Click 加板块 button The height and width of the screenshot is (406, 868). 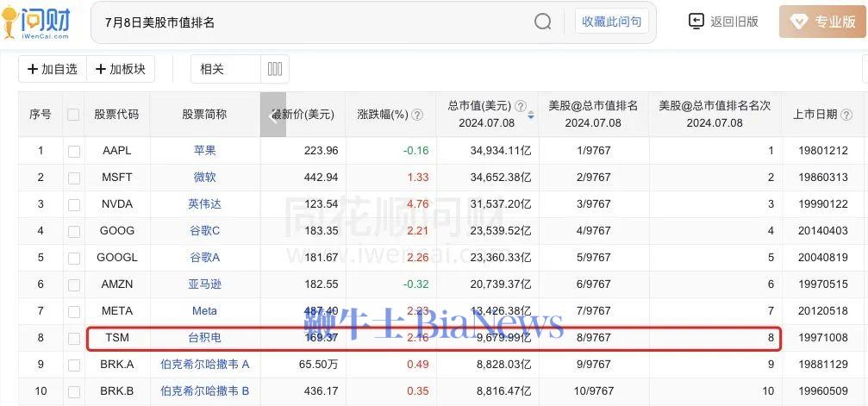coord(121,69)
